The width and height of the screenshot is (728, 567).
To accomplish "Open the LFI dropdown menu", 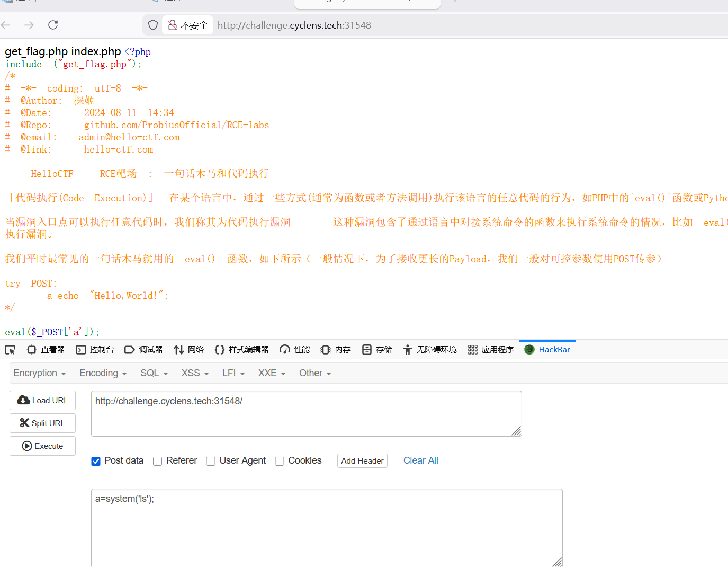I will coord(233,373).
